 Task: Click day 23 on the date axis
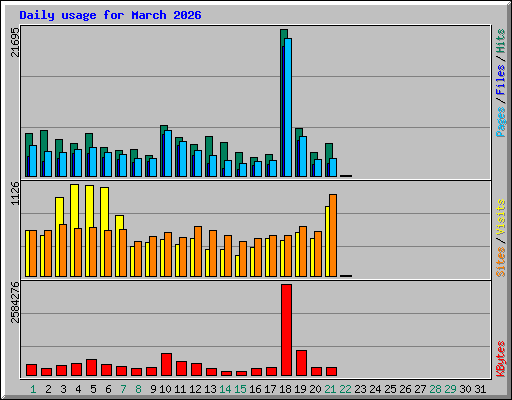360,389
